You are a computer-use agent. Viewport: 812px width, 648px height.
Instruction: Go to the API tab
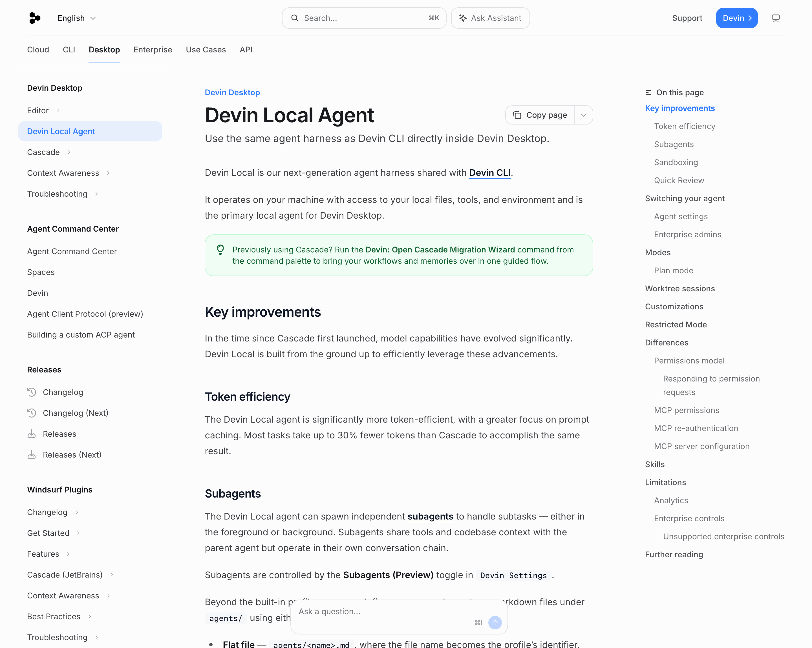pos(246,50)
